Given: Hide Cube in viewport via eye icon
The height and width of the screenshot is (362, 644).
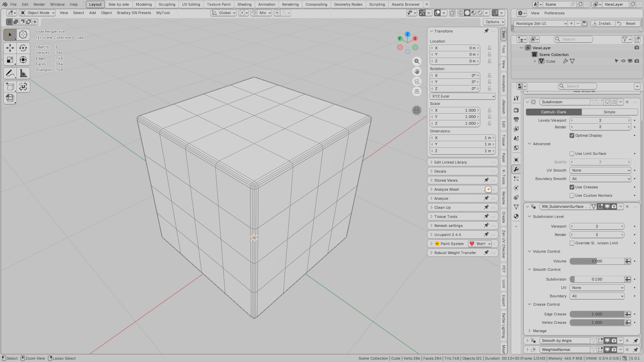Looking at the screenshot, I should 623,61.
